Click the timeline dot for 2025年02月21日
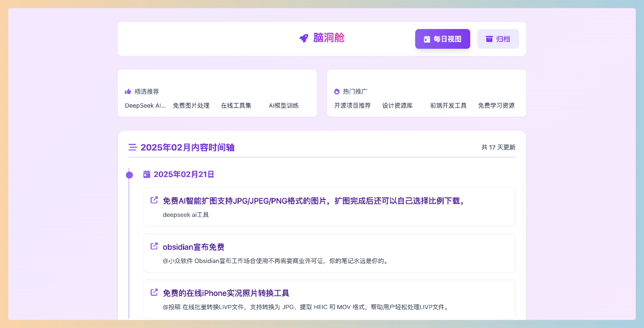This screenshot has width=644, height=328. pos(129,175)
